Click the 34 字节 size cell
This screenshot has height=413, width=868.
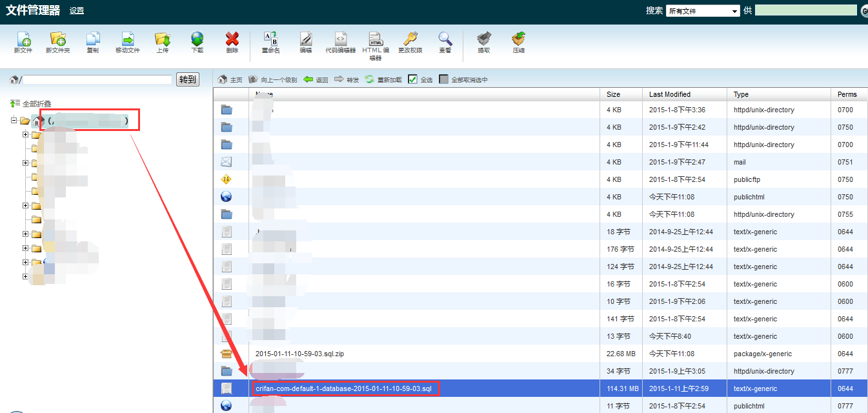coord(618,371)
